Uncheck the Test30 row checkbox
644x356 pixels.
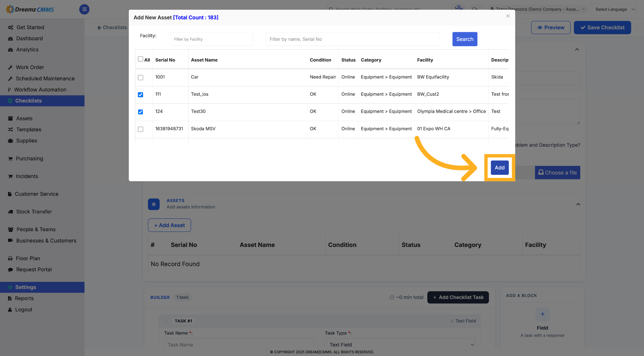(141, 112)
